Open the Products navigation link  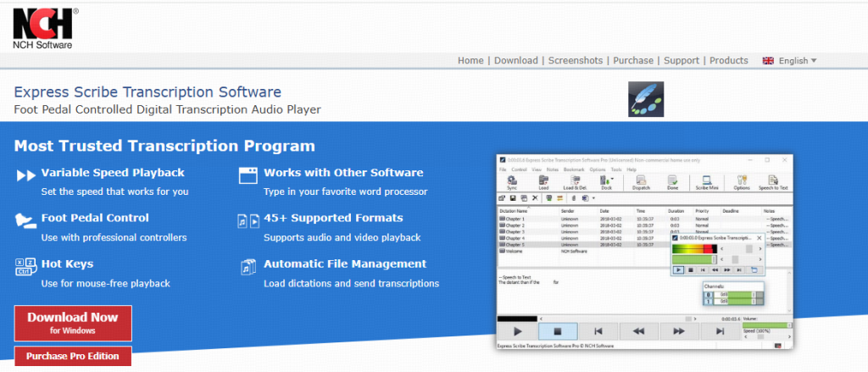[x=728, y=61]
